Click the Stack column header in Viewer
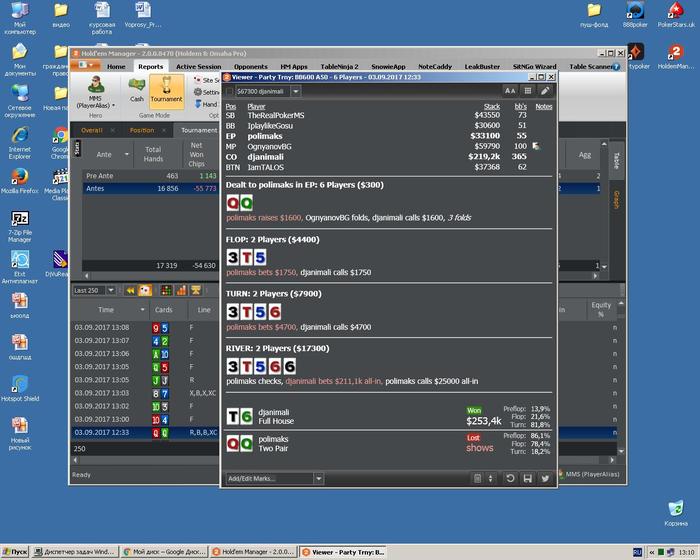 [x=492, y=107]
